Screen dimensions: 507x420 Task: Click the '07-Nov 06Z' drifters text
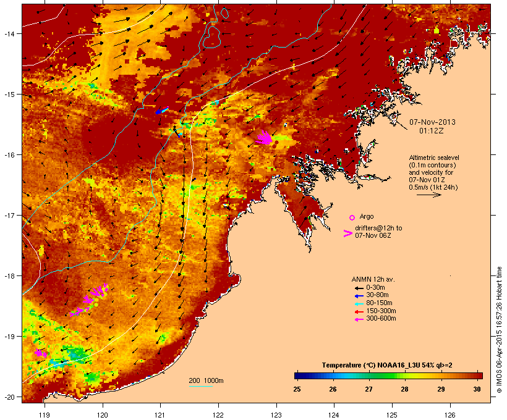[373, 235]
